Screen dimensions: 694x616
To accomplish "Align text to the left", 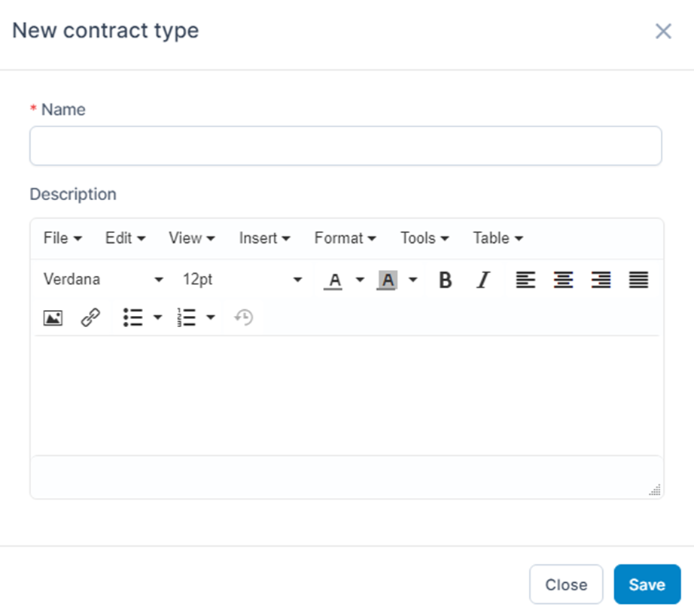I will tap(525, 280).
